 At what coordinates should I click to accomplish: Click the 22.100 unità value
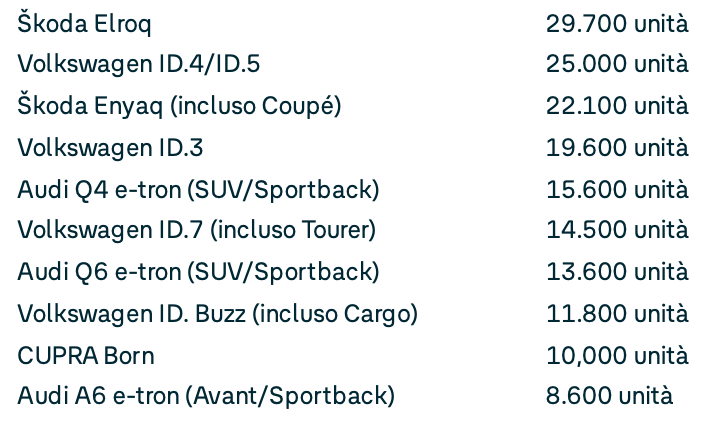point(616,106)
